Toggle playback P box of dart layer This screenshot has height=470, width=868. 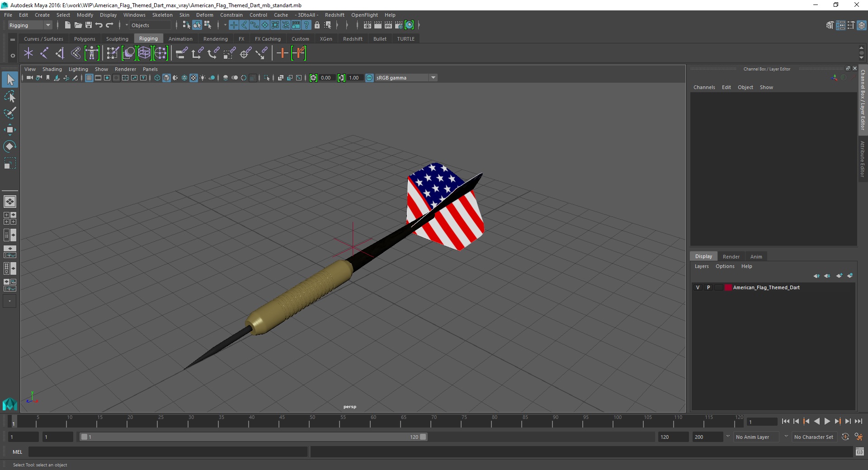click(708, 287)
